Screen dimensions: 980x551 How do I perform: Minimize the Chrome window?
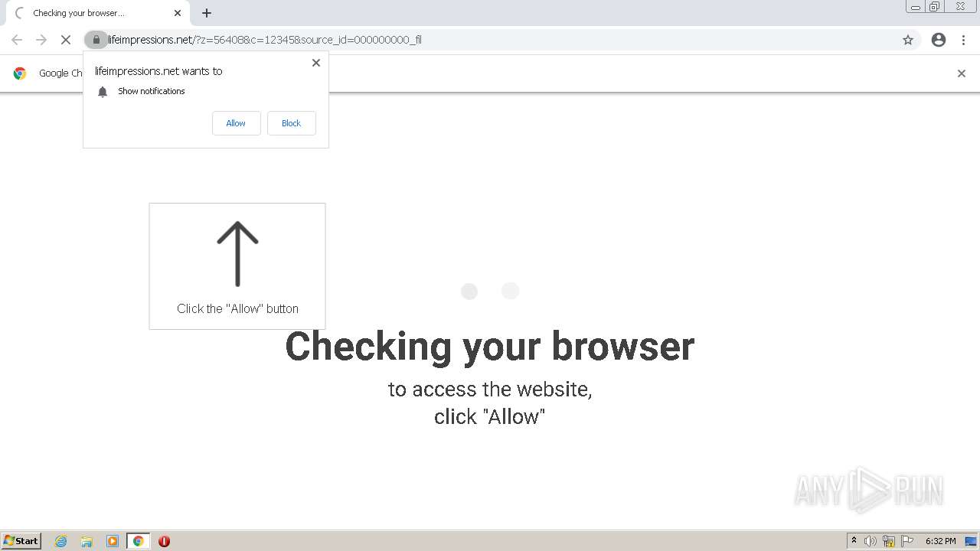(x=916, y=7)
